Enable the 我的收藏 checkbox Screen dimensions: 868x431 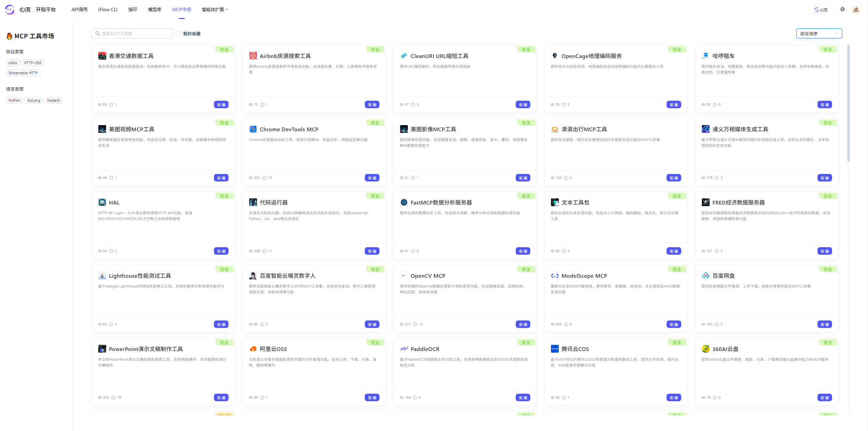pos(178,33)
